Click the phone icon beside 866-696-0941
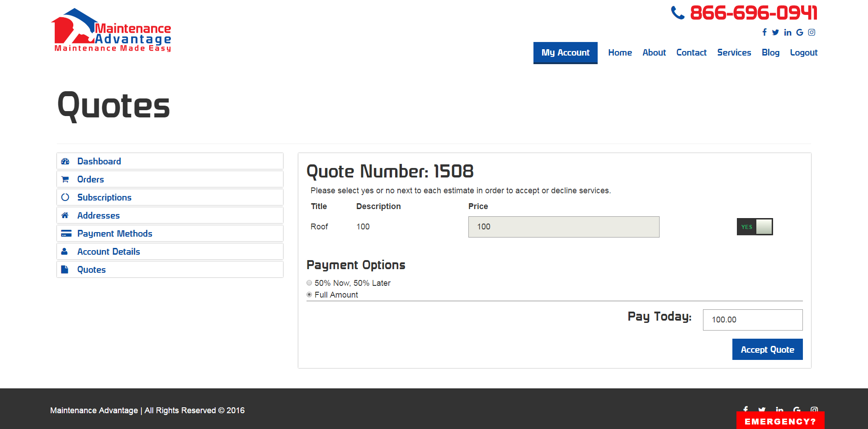This screenshot has height=429, width=868. 678,13
